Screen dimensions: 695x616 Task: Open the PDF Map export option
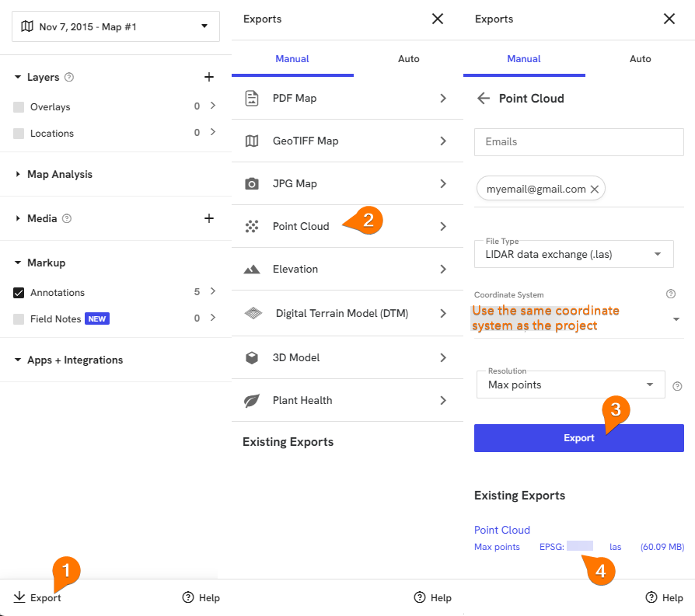click(347, 99)
